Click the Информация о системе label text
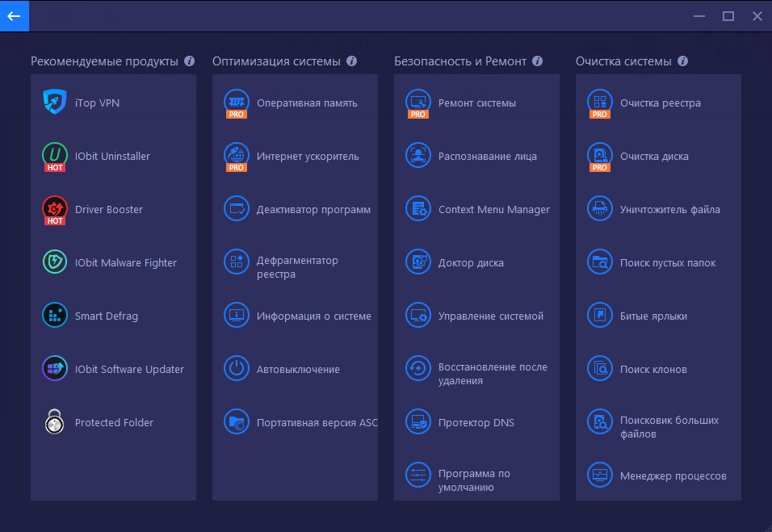 tap(313, 316)
